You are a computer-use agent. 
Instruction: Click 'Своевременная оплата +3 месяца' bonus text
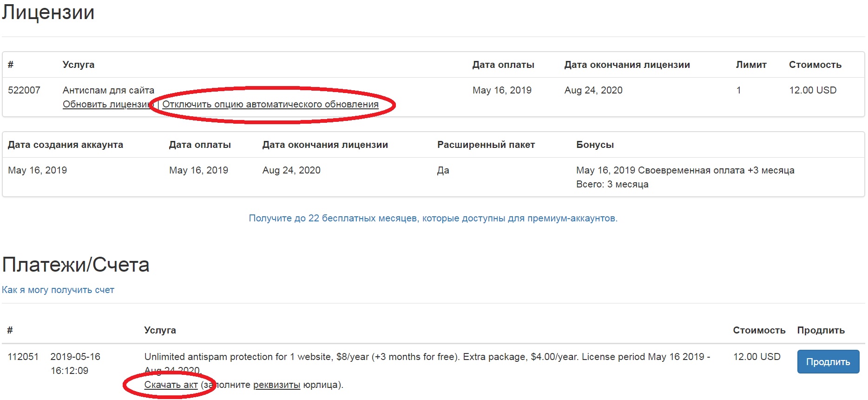coord(716,170)
